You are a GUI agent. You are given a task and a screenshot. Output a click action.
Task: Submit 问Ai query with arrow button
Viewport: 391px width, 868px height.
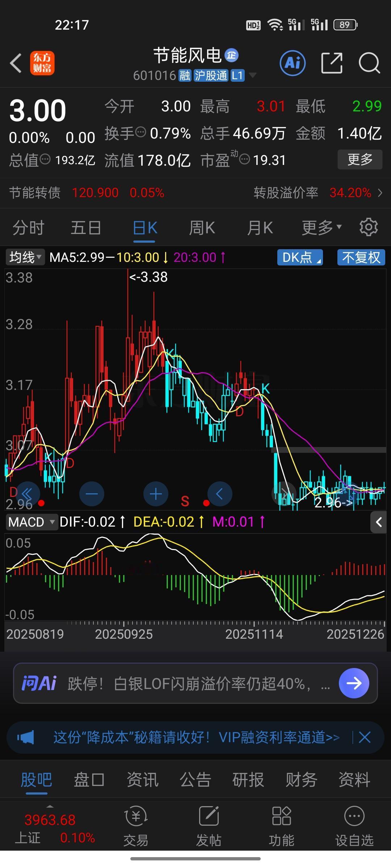click(x=354, y=683)
